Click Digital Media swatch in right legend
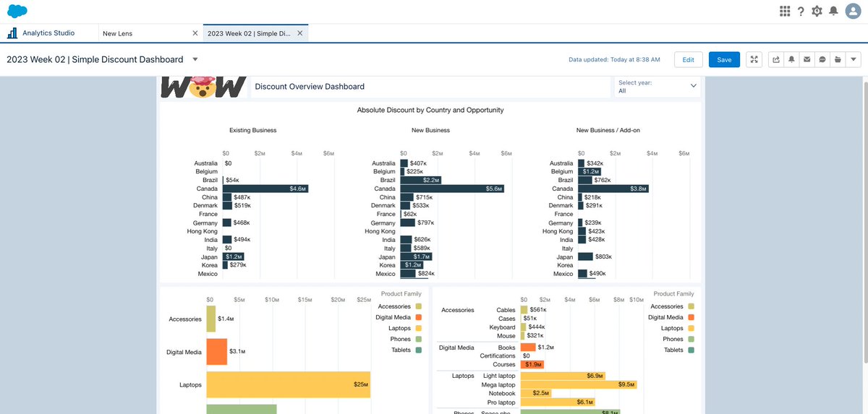 pyautogui.click(x=691, y=317)
